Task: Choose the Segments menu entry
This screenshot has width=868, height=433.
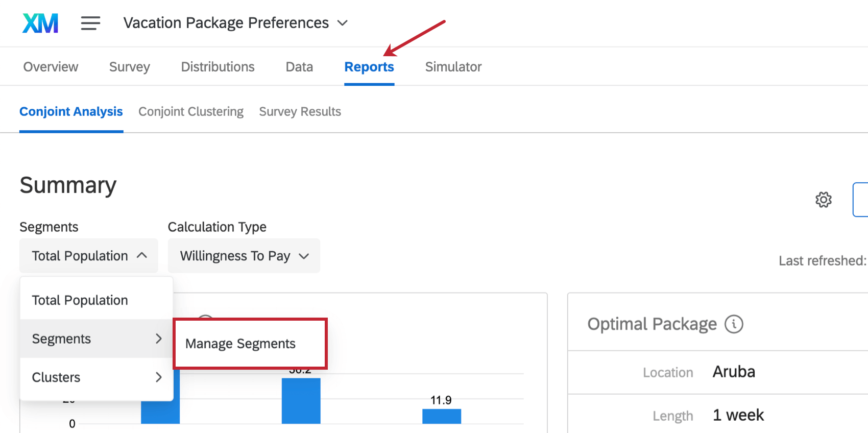Action: point(97,339)
